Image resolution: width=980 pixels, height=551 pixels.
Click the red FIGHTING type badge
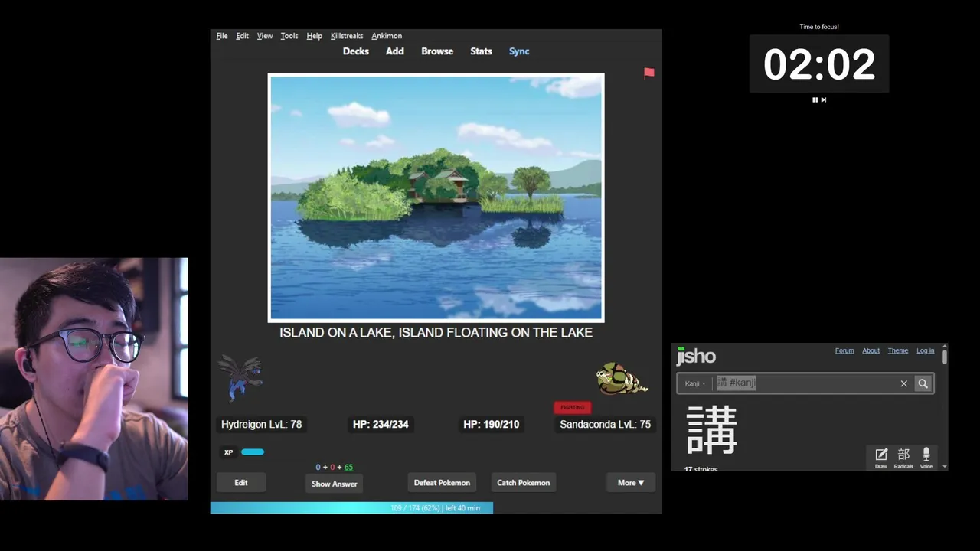click(573, 407)
